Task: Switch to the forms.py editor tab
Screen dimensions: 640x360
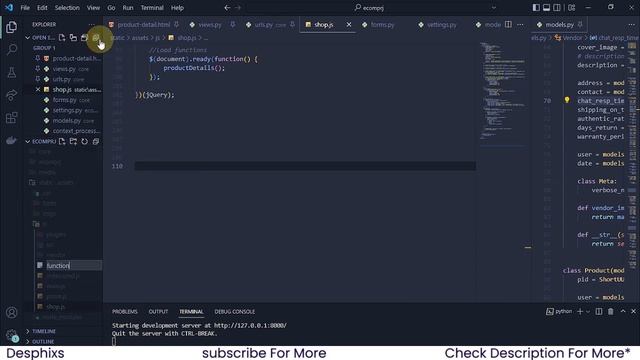Action: pos(382,24)
